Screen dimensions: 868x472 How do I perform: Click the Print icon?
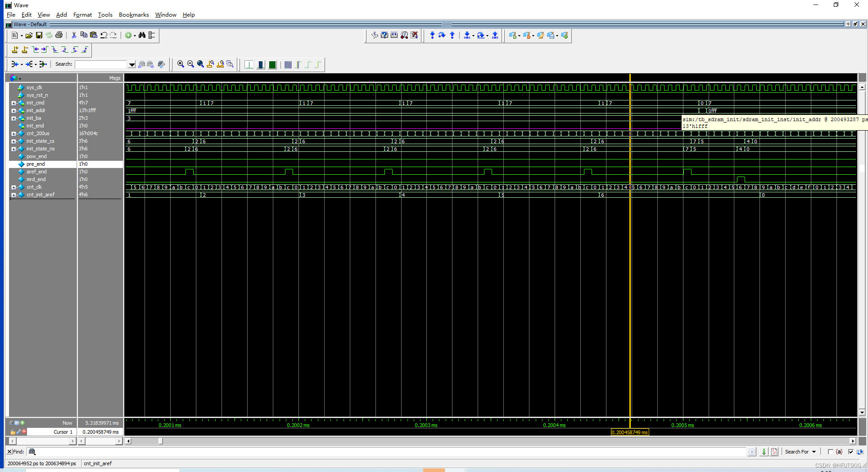click(59, 35)
